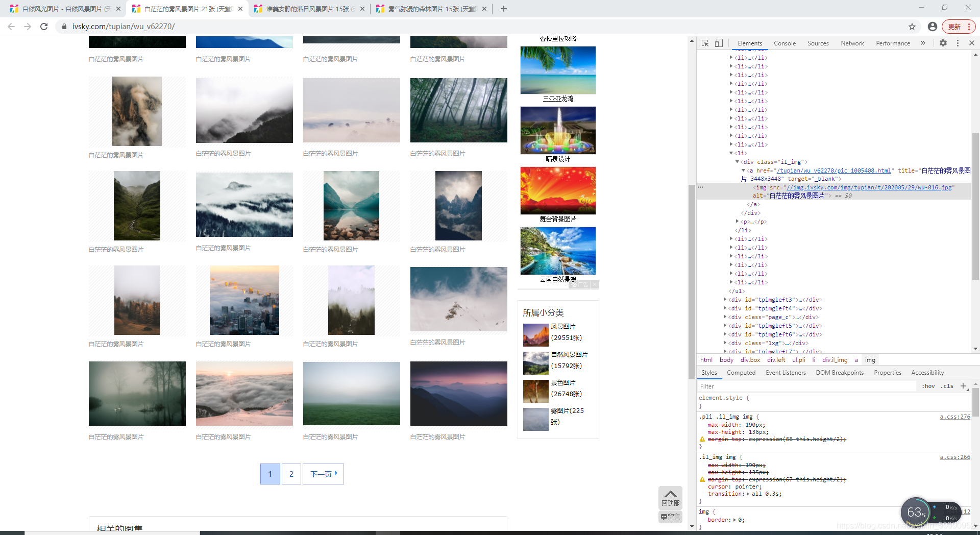
Task: Expand the div class page_c node
Action: point(725,317)
